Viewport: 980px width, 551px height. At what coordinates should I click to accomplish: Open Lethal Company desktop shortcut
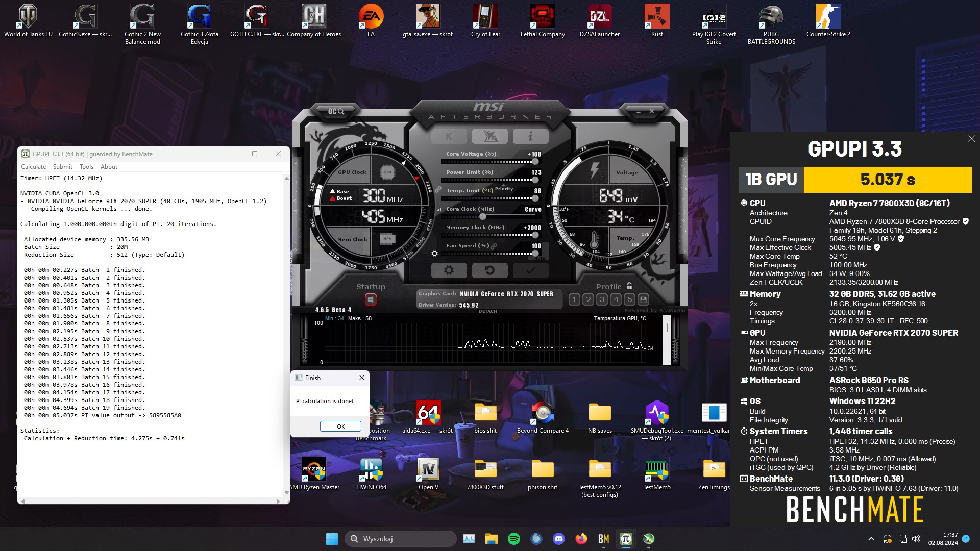pos(543,21)
